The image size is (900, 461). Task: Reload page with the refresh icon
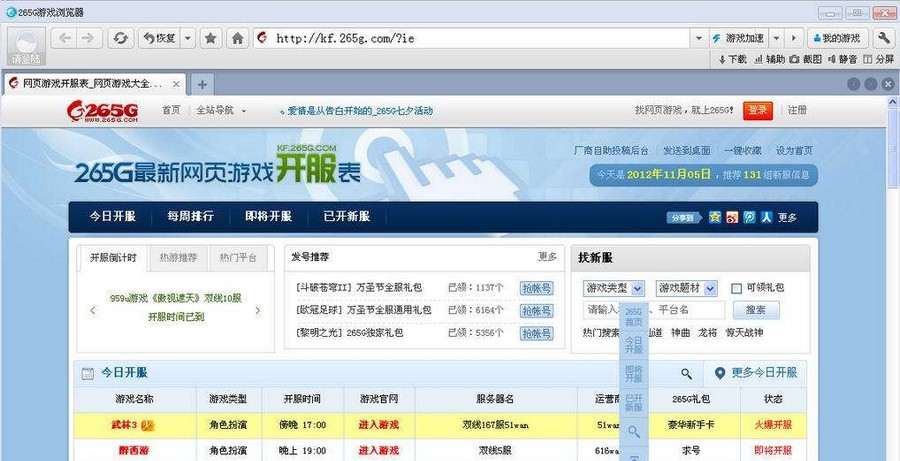click(x=121, y=38)
